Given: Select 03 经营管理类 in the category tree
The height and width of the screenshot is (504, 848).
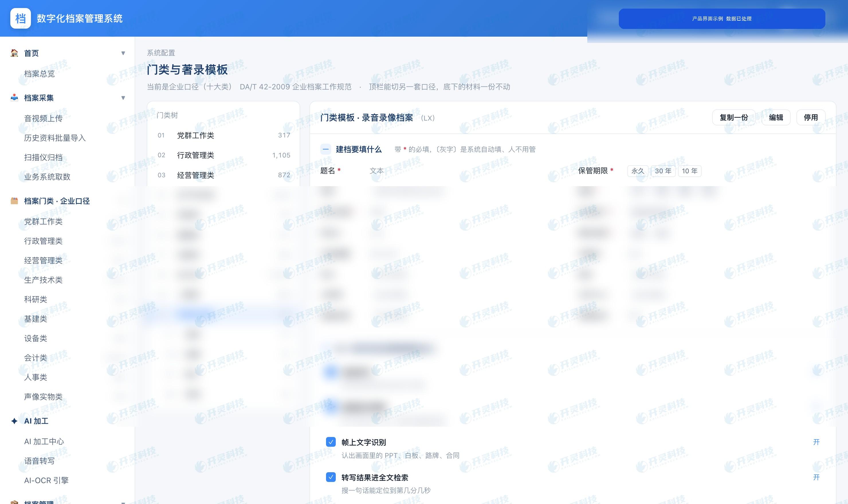Looking at the screenshot, I should coord(223,175).
